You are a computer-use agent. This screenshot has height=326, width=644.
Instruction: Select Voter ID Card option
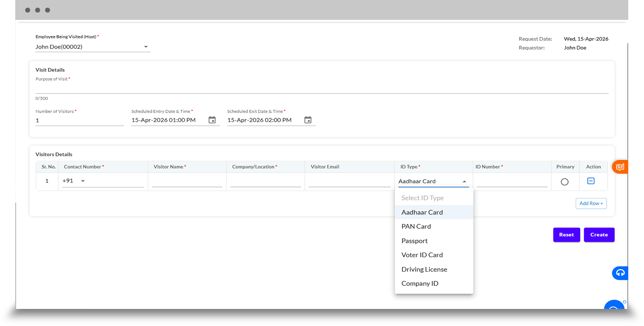[x=422, y=255]
